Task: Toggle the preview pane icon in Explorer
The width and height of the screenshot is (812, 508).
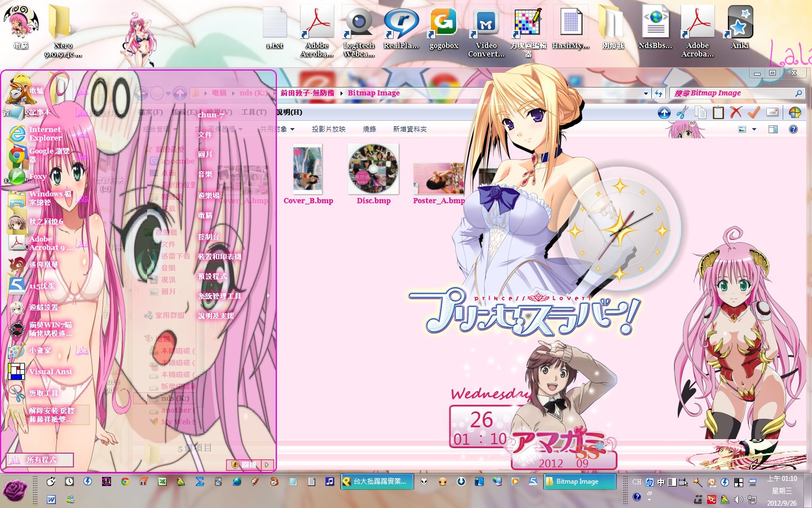Action: point(773,129)
